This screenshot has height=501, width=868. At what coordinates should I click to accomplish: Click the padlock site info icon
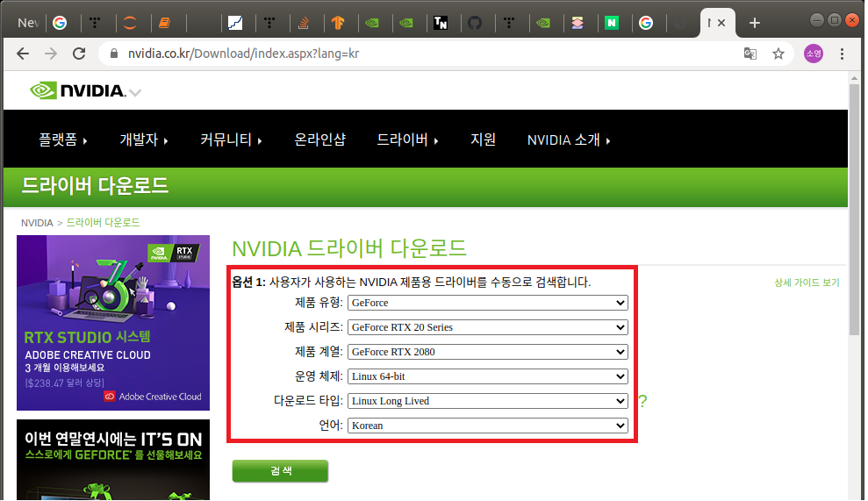pyautogui.click(x=114, y=54)
